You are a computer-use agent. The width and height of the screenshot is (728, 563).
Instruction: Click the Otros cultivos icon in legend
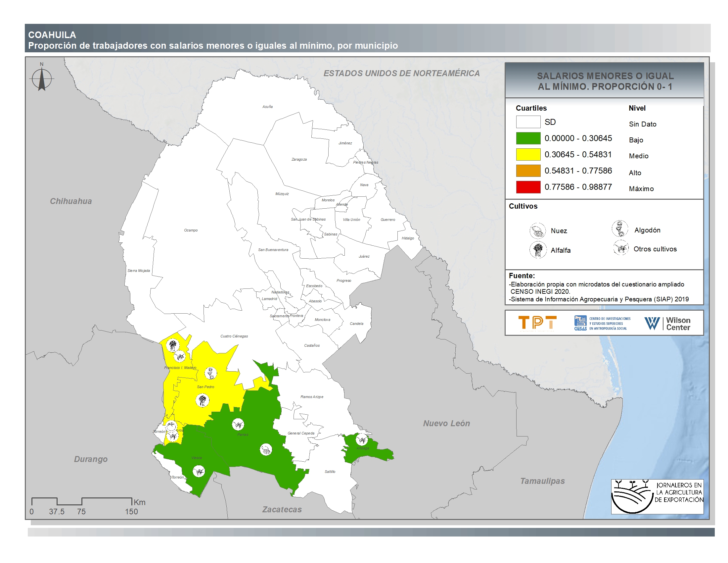tap(620, 248)
